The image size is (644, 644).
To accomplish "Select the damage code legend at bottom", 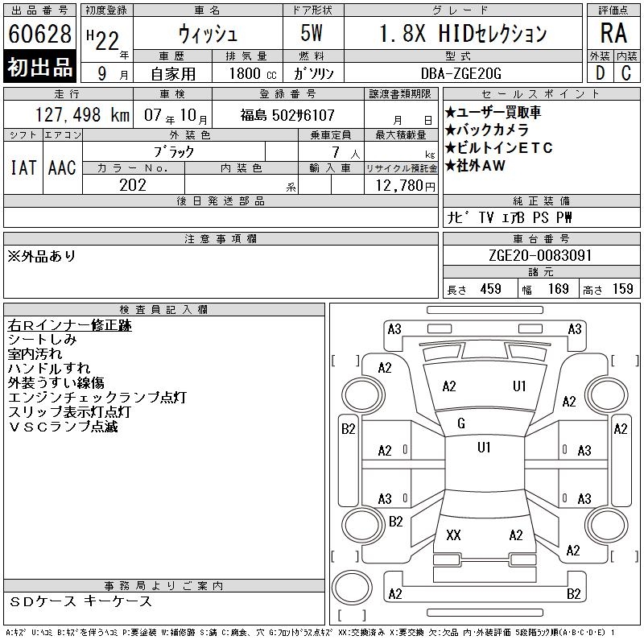I will pos(310,633).
